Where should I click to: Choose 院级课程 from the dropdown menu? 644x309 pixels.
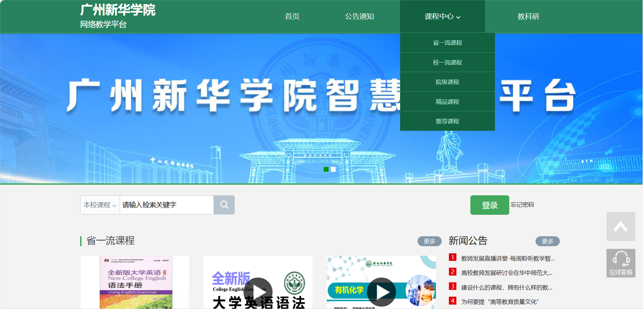click(x=448, y=82)
